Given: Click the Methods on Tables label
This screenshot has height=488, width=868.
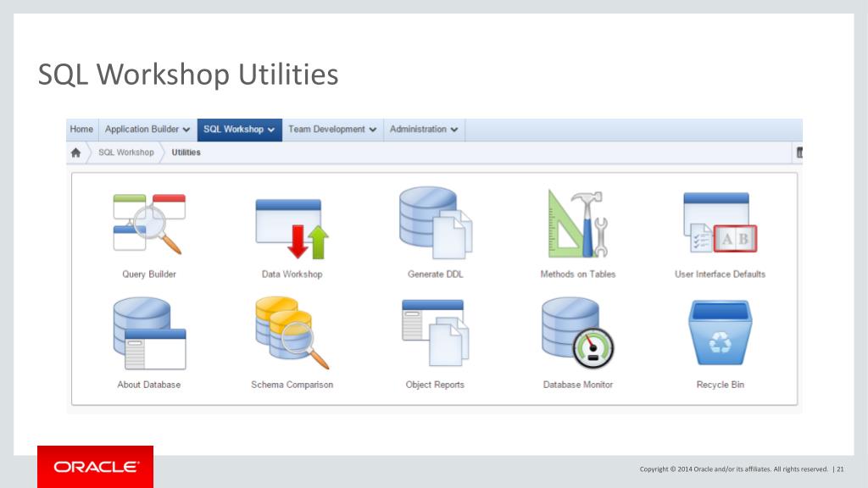Looking at the screenshot, I should click(578, 274).
